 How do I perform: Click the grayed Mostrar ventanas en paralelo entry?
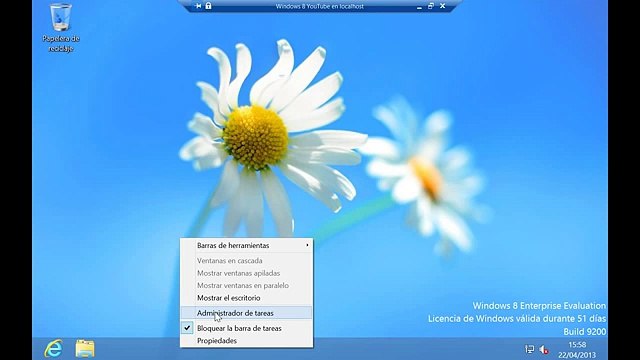pos(247,285)
